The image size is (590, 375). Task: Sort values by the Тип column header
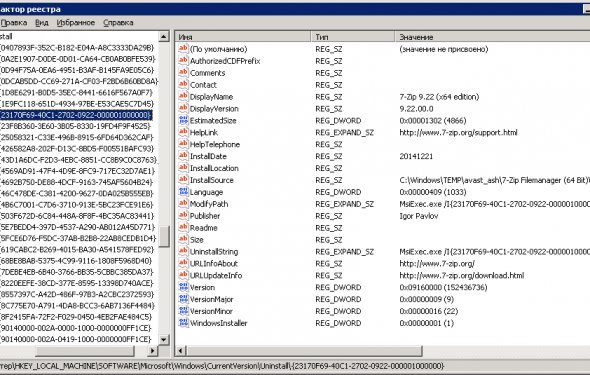[353, 37]
